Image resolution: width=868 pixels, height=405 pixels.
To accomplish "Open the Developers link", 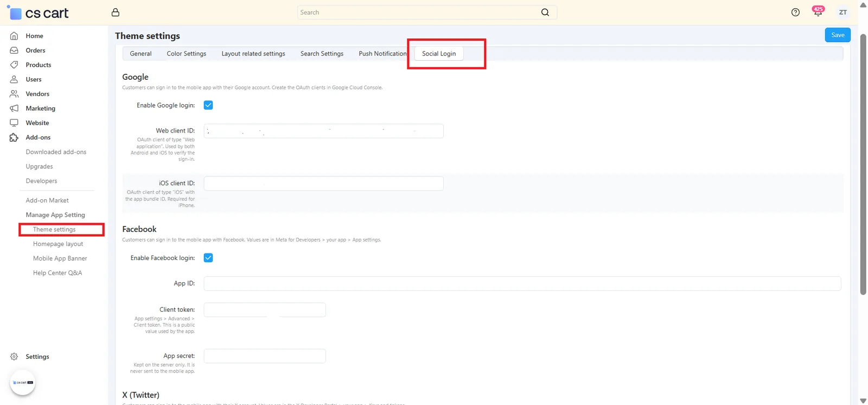I will (41, 181).
